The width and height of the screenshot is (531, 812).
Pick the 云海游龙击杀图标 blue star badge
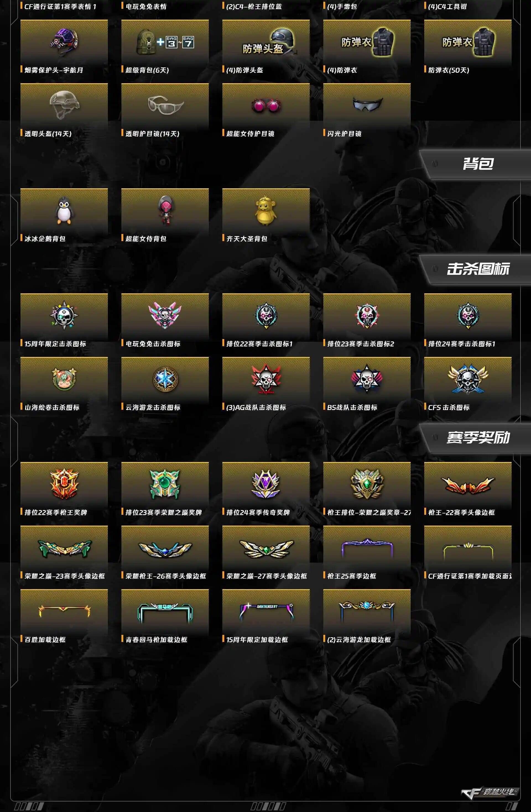pyautogui.click(x=165, y=379)
